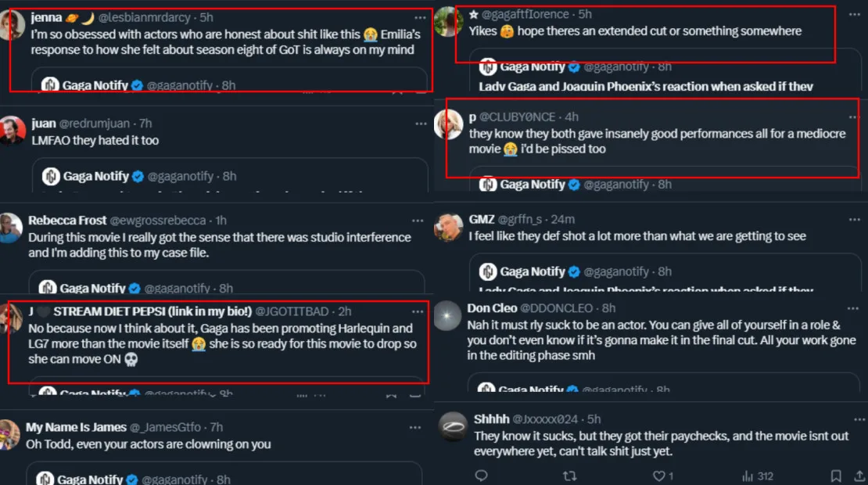
Task: Click the My Name Is James username
Action: point(76,427)
